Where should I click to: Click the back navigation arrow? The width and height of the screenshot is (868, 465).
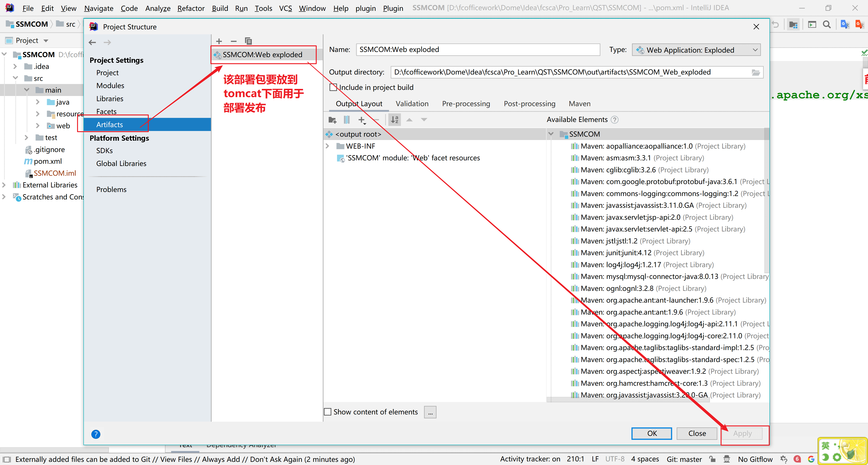92,42
